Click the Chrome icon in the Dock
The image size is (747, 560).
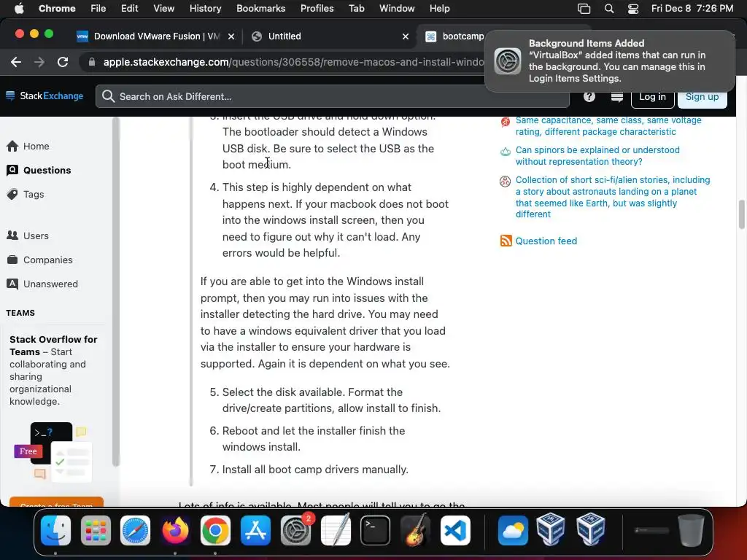[215, 531]
